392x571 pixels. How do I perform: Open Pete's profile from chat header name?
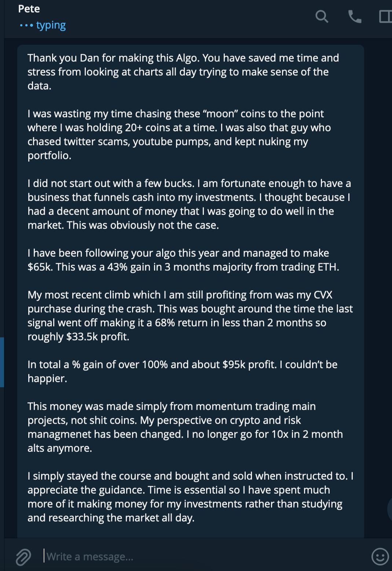[29, 9]
